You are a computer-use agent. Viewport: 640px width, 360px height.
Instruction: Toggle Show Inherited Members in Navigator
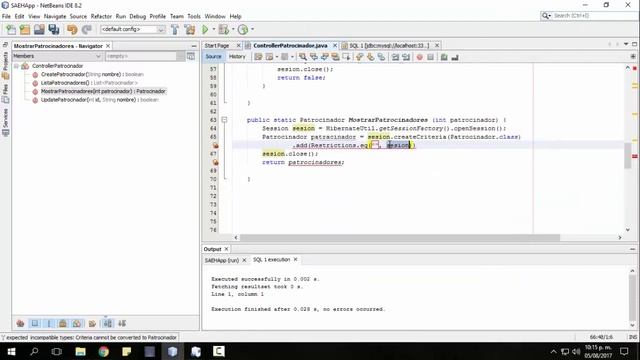tap(20, 323)
